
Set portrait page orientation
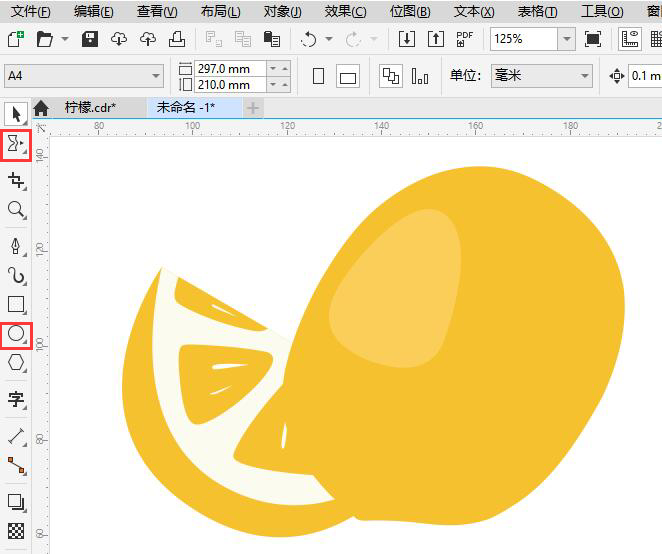pos(319,76)
